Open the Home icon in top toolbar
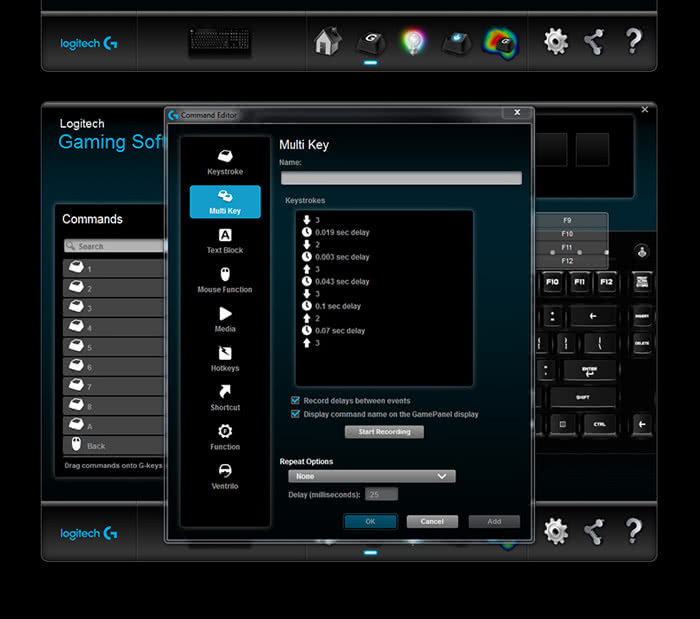This screenshot has width=700, height=619. 325,42
